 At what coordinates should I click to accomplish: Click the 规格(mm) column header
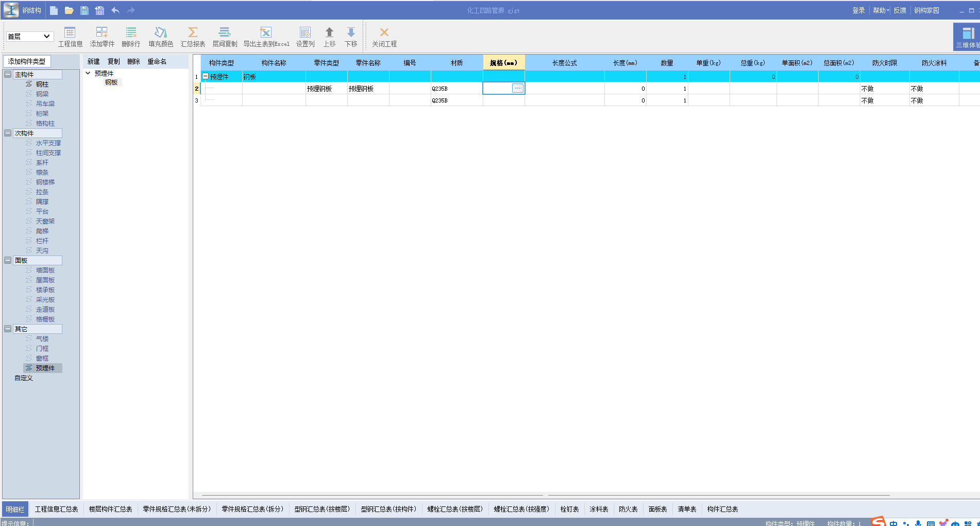(x=503, y=62)
